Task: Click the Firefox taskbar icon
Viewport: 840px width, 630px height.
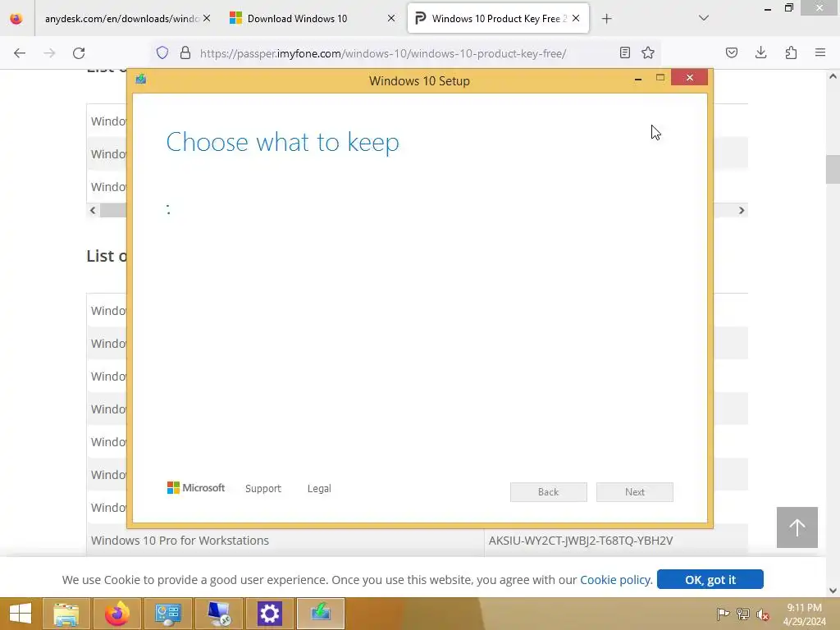Action: click(116, 614)
